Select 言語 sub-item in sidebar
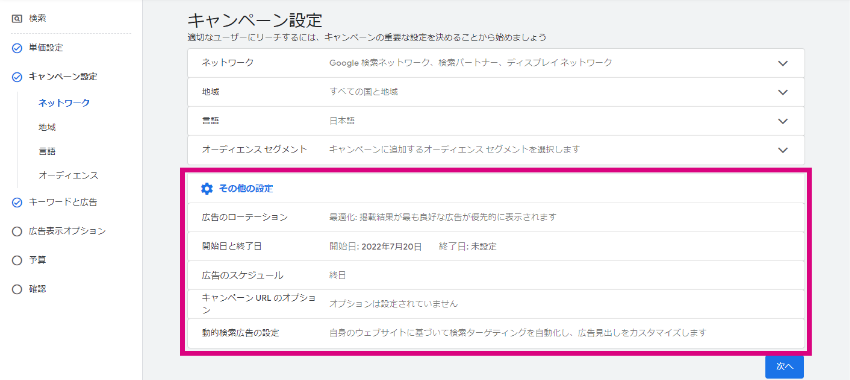The image size is (850, 380). tap(47, 151)
